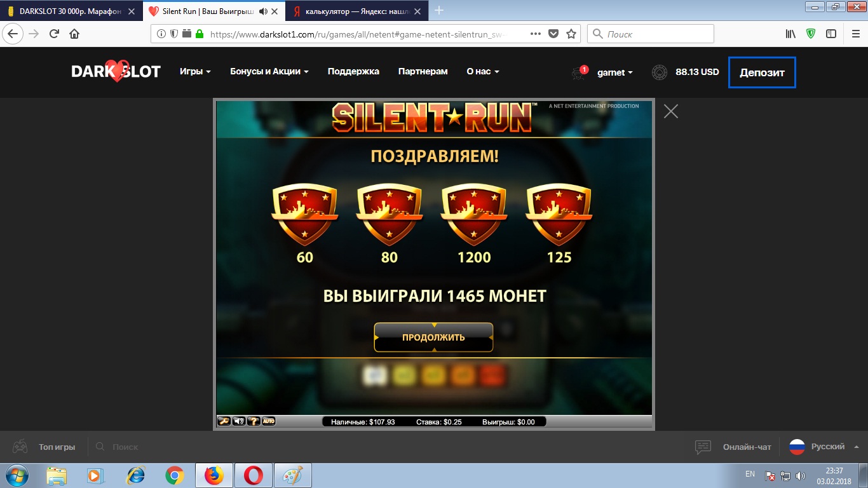Bookmark this page with the star
868x488 pixels.
point(571,34)
